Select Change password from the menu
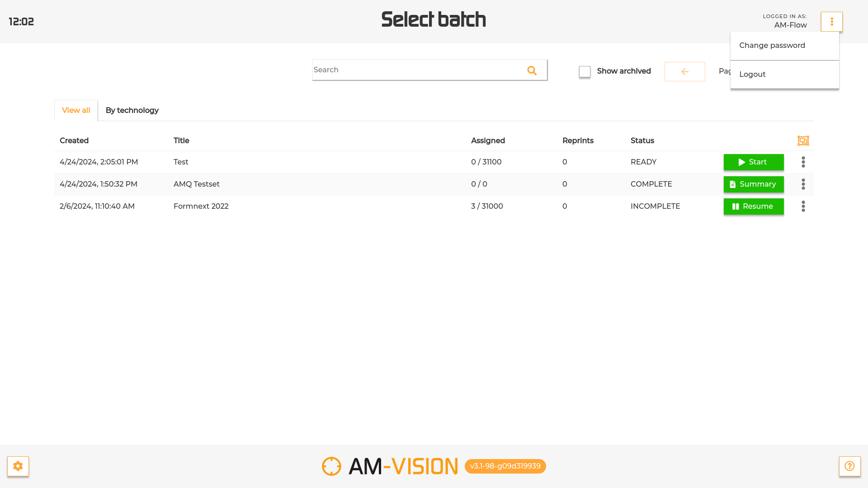The height and width of the screenshot is (488, 868). tap(772, 45)
